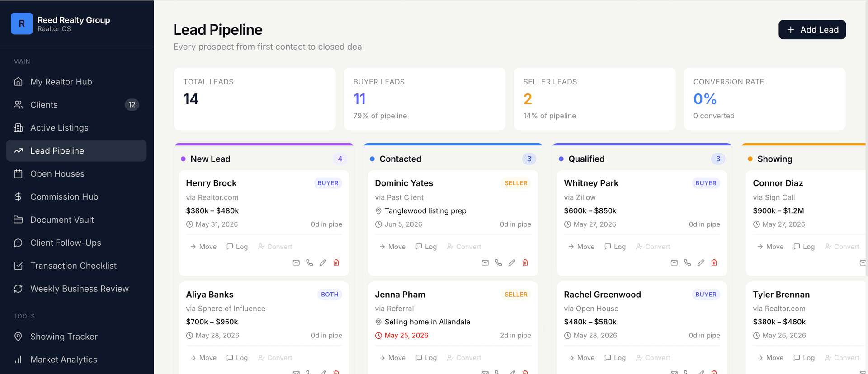Open Document Vault
The height and width of the screenshot is (374, 868).
coord(76,220)
